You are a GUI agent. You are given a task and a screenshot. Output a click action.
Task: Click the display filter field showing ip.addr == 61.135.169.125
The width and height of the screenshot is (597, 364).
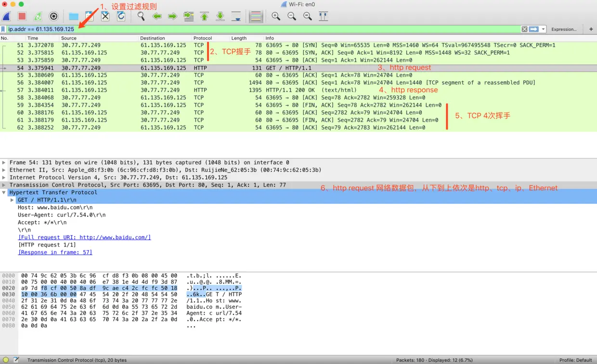click(x=264, y=29)
